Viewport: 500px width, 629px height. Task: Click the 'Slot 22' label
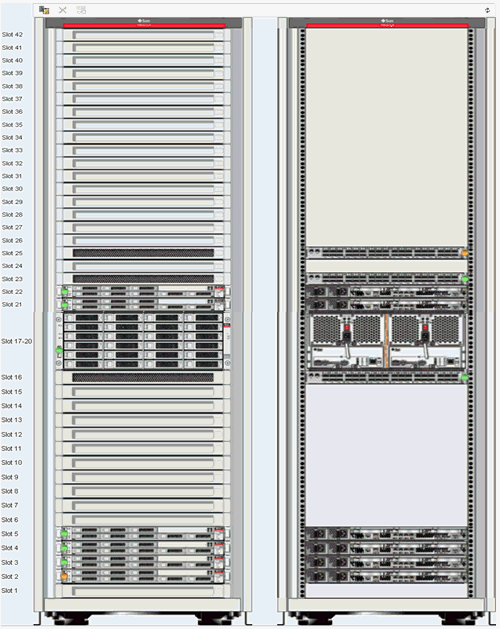click(12, 292)
